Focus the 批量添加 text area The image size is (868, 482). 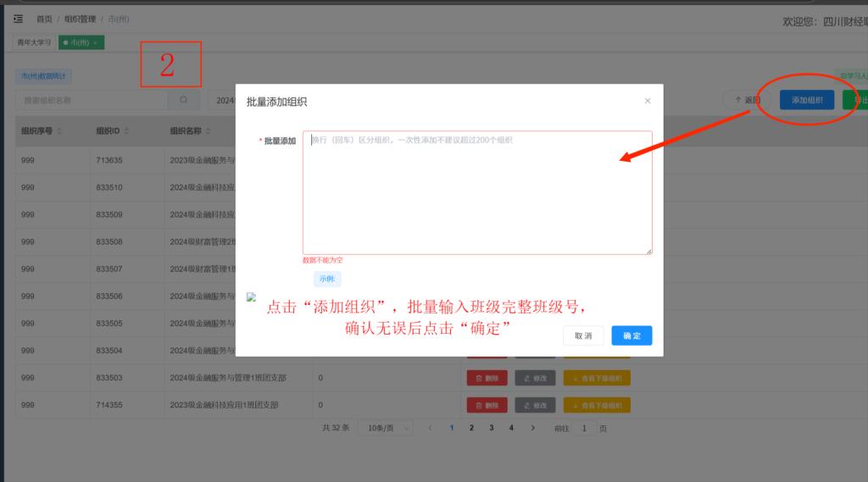coord(477,192)
